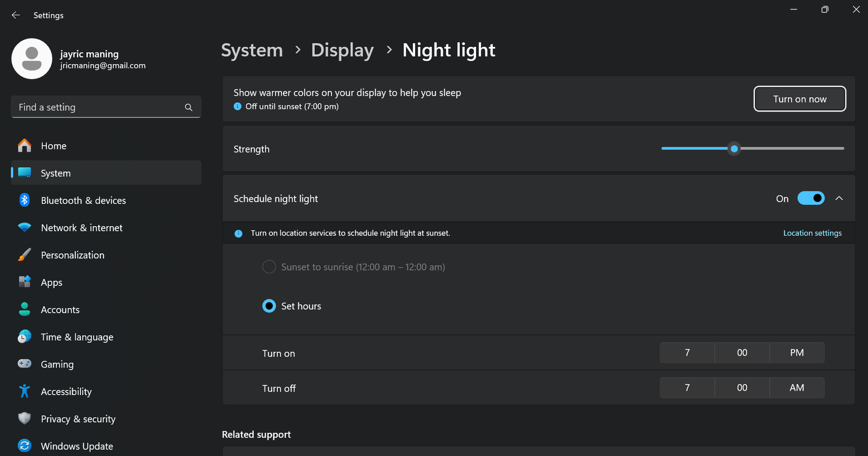This screenshot has width=868, height=456.
Task: Adjust the night light Strength slider
Action: (x=734, y=148)
